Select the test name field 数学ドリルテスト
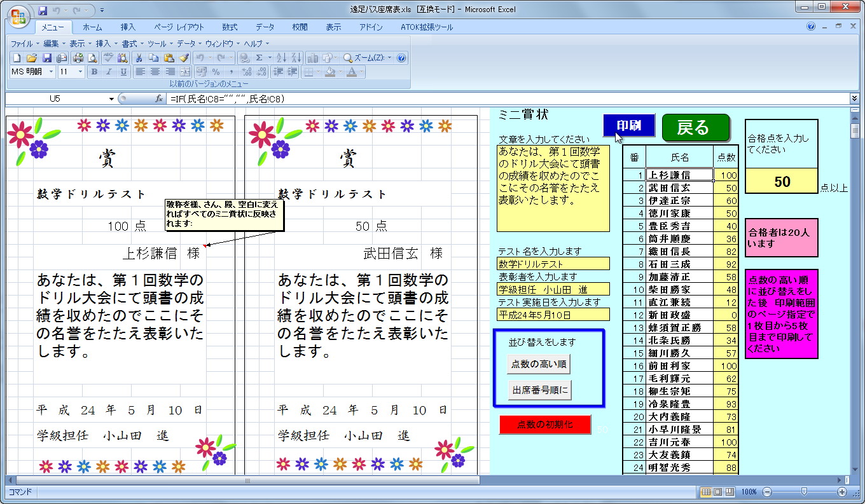Screen dimensions: 865x504 point(553,264)
